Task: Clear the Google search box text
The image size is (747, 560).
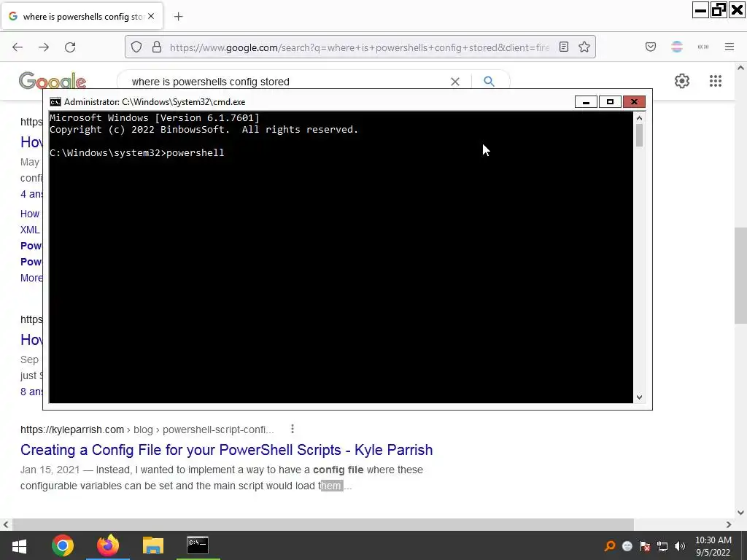Action: pyautogui.click(x=455, y=82)
